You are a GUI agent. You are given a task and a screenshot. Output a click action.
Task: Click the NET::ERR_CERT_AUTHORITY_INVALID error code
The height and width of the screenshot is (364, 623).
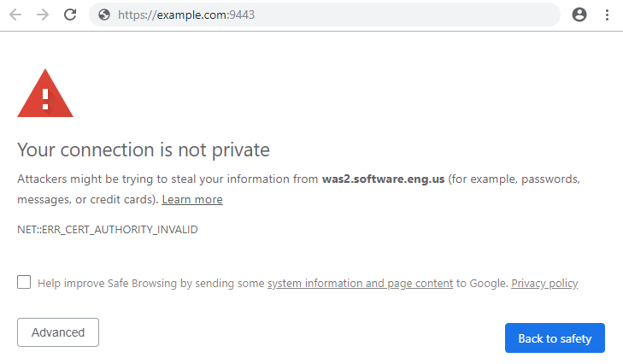(x=108, y=230)
